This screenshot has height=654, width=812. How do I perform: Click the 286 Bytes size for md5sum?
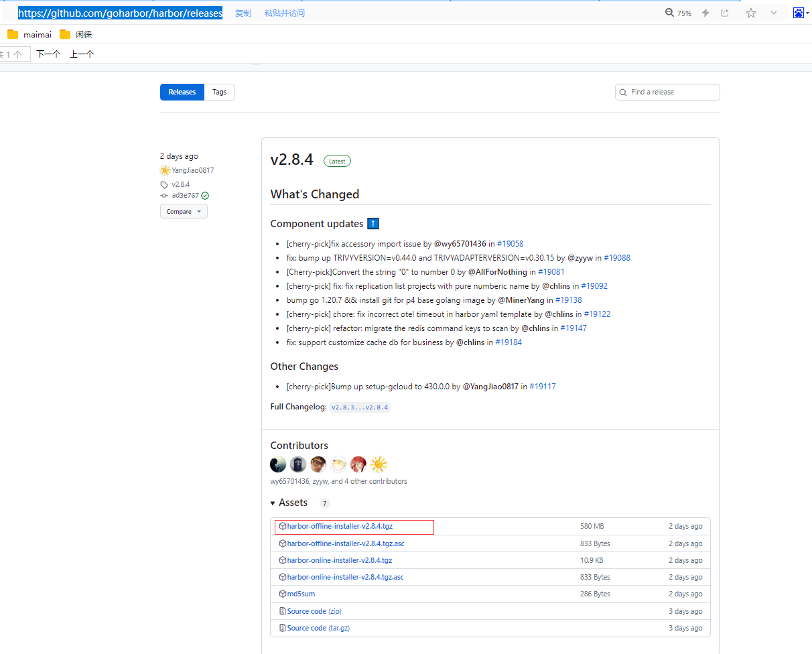point(595,594)
